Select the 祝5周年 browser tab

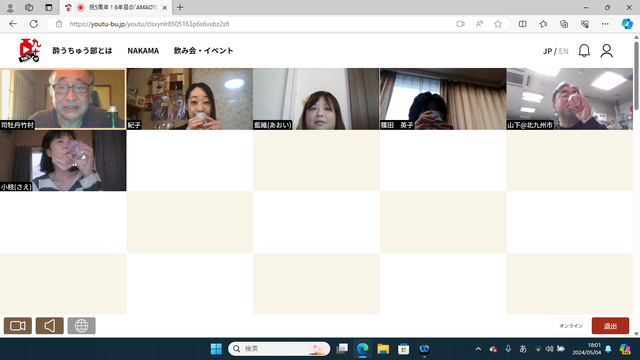116,7
